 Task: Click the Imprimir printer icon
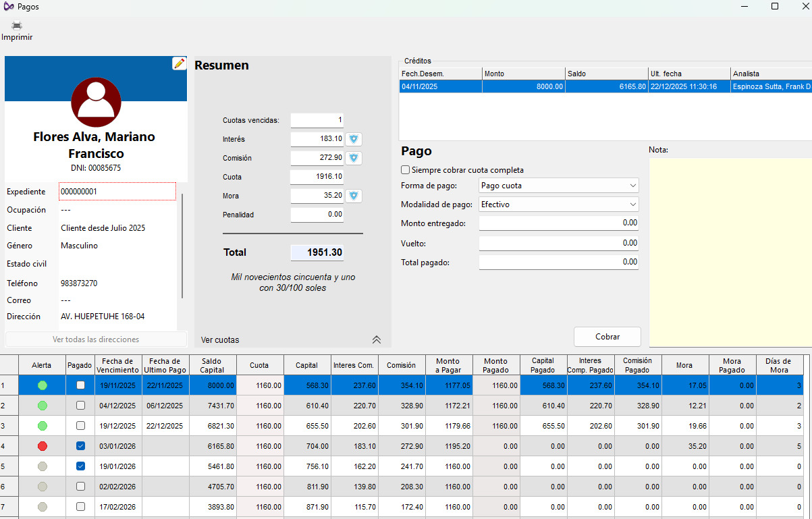point(17,26)
